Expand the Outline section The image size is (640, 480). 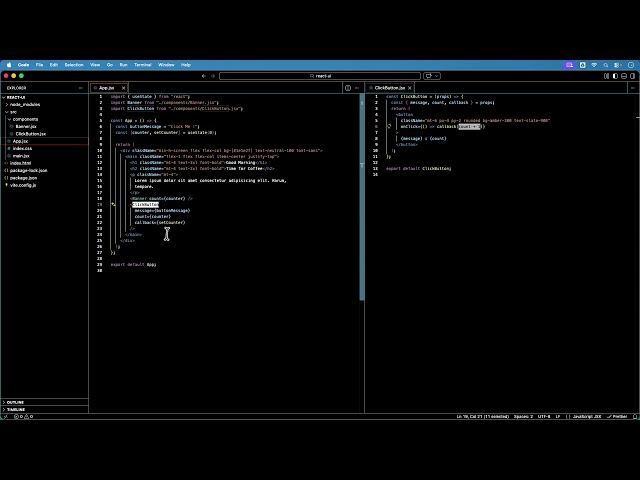(44, 402)
